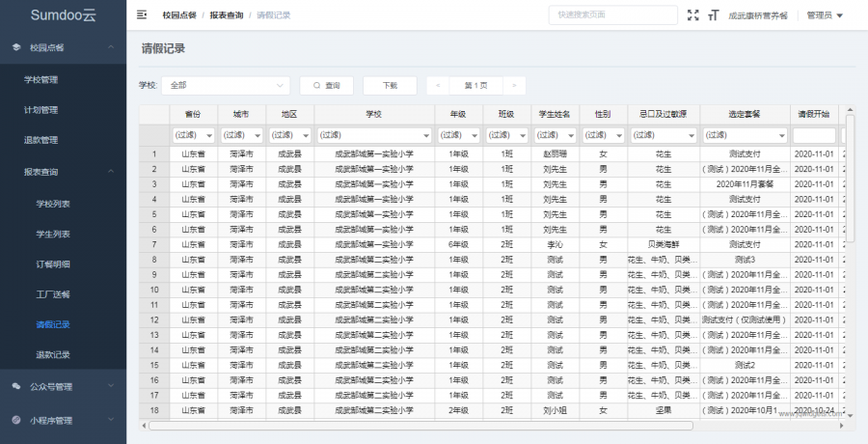Expand the 公众号管理 menu chevron

pos(111,386)
